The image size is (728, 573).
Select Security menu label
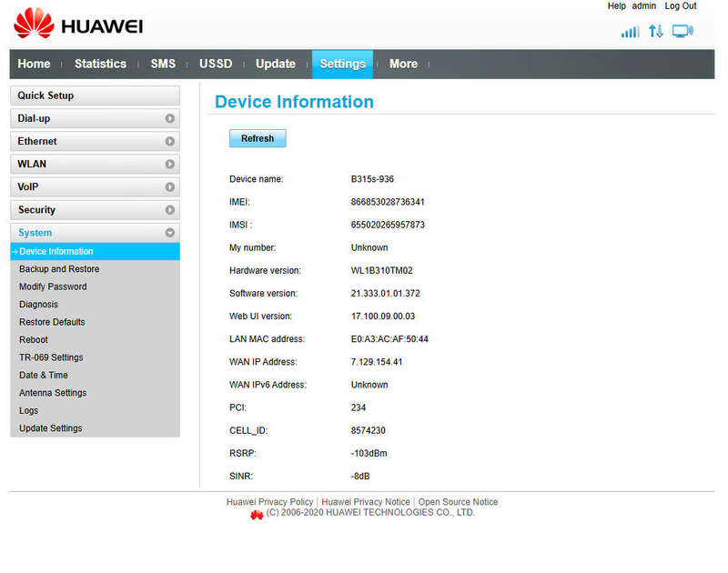(x=36, y=210)
